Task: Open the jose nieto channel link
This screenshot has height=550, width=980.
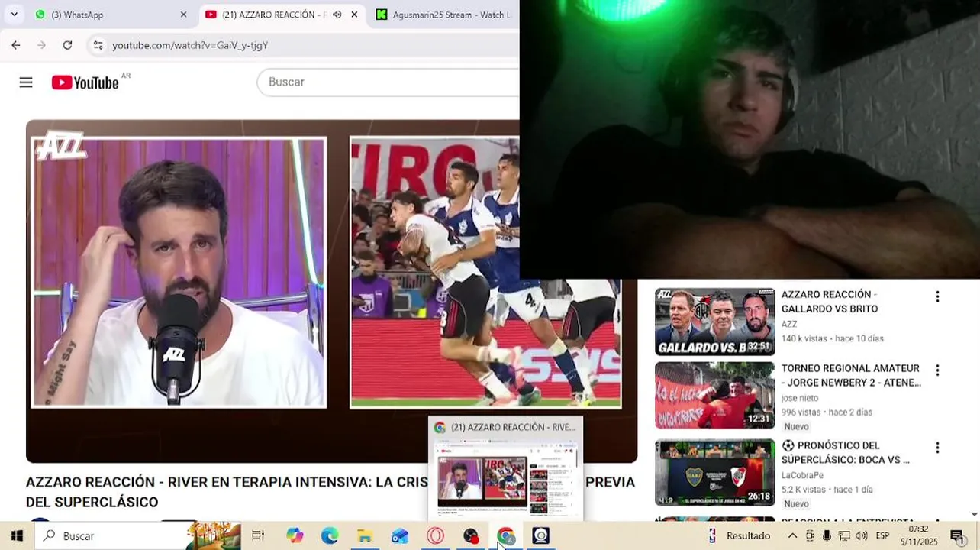Action: point(800,398)
